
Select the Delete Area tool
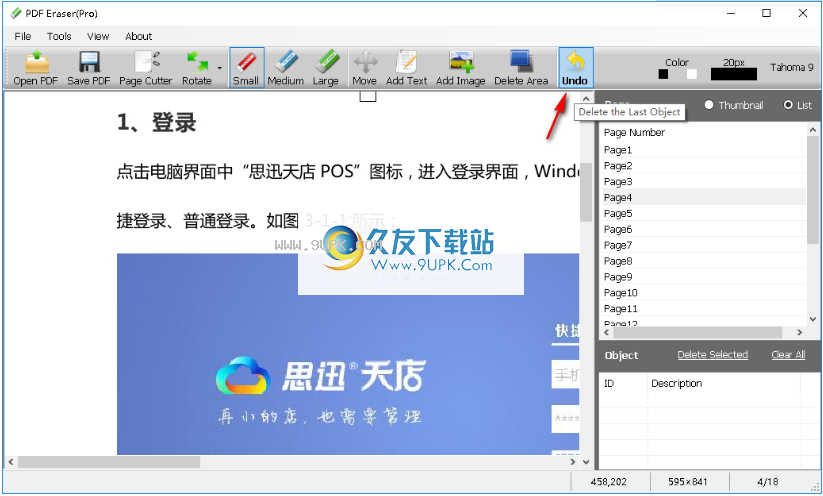(x=521, y=68)
